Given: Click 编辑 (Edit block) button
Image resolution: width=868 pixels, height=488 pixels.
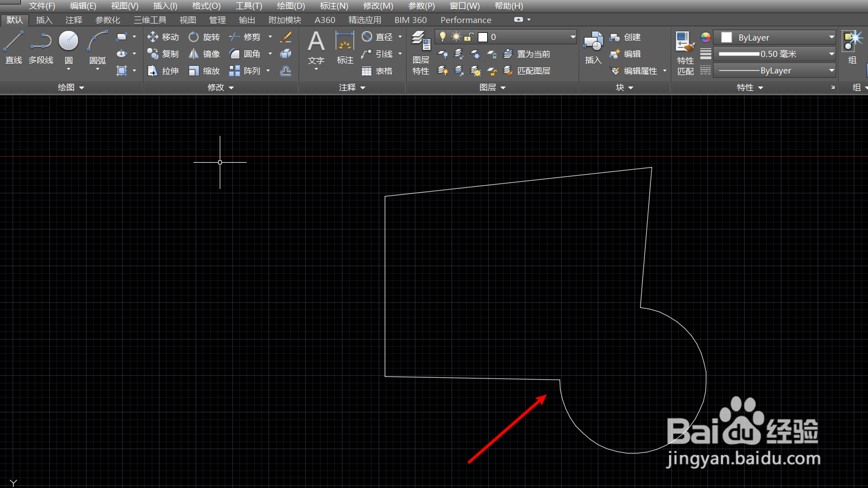Looking at the screenshot, I should point(625,54).
